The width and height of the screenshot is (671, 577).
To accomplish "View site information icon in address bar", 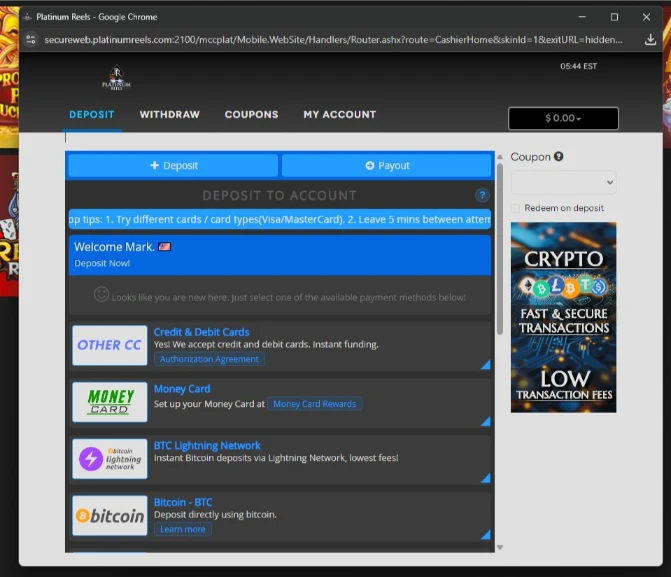I will 31,40.
